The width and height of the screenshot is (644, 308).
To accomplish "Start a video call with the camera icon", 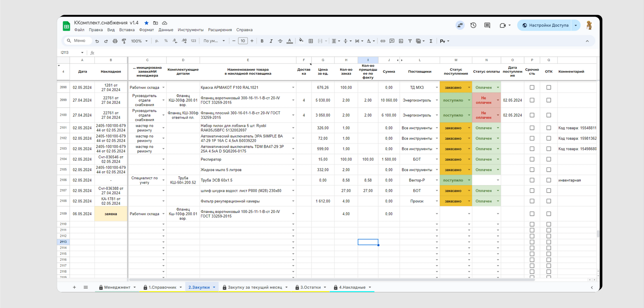I will (503, 25).
